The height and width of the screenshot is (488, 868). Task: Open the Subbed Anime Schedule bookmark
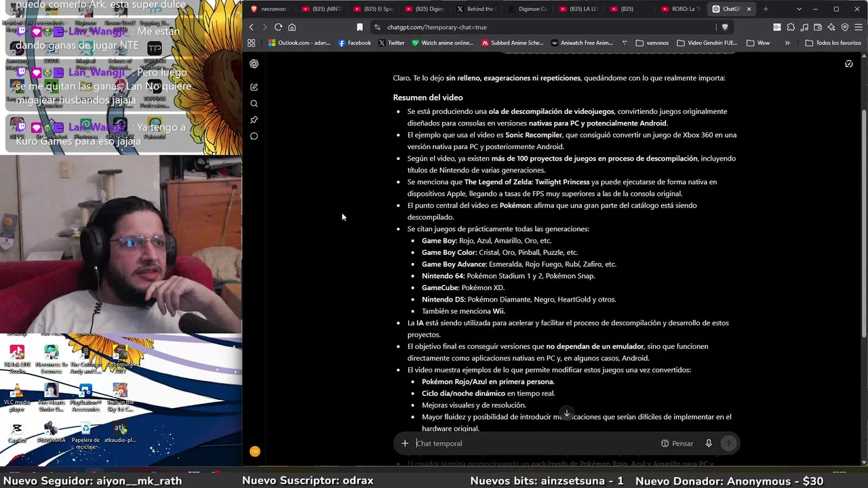[512, 43]
